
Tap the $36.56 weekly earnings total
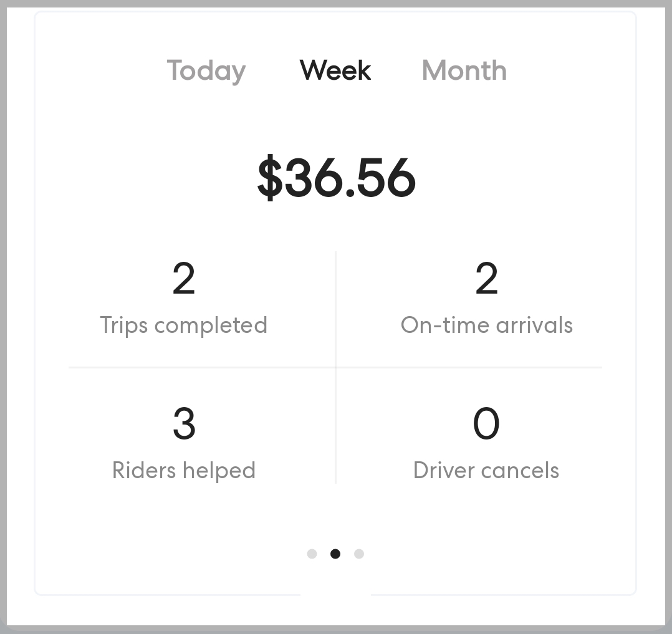[337, 179]
